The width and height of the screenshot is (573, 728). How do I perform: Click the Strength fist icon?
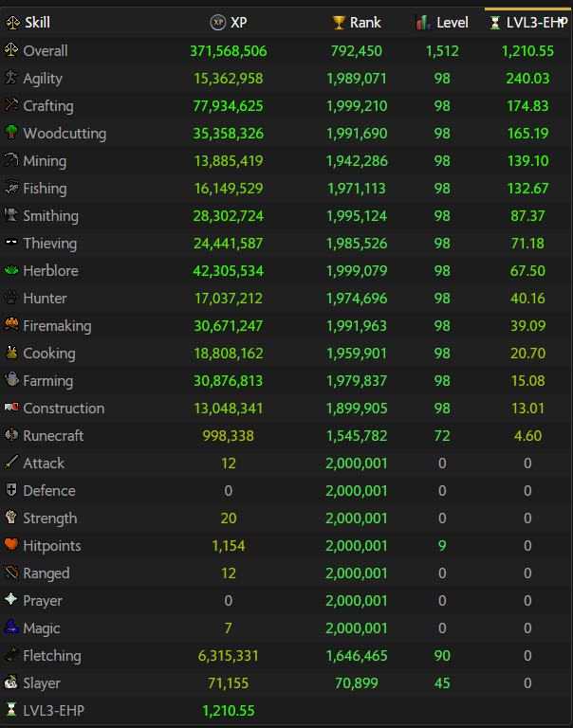pyautogui.click(x=11, y=517)
